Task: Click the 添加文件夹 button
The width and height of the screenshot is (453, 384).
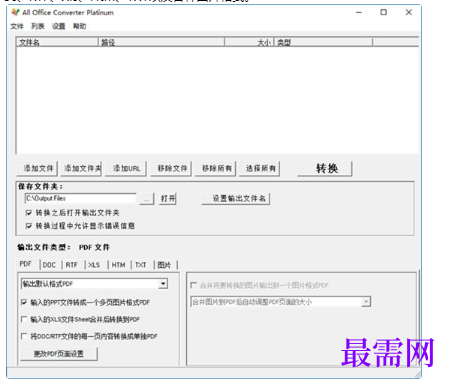Action: 81,168
